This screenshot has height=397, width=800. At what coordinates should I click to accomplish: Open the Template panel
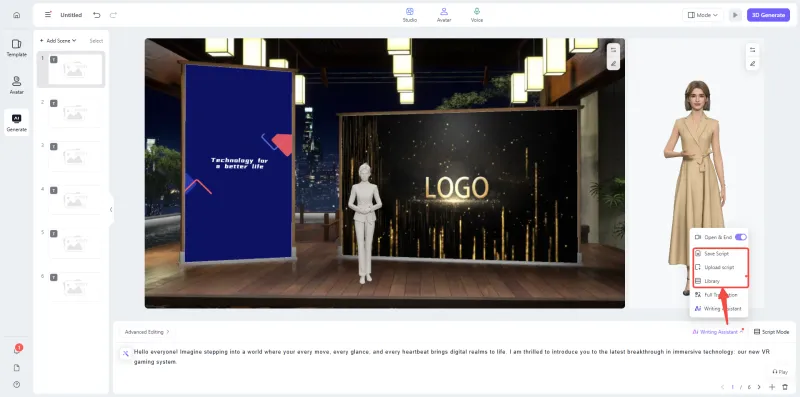[16, 48]
